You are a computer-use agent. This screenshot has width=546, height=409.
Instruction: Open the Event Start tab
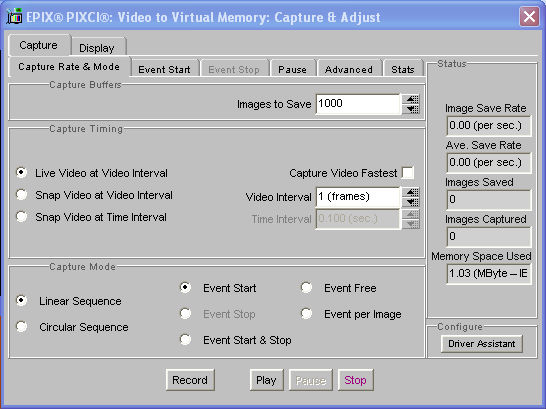[x=164, y=69]
